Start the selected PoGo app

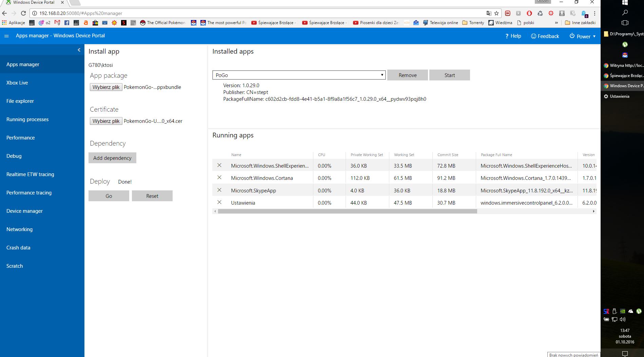click(x=450, y=75)
